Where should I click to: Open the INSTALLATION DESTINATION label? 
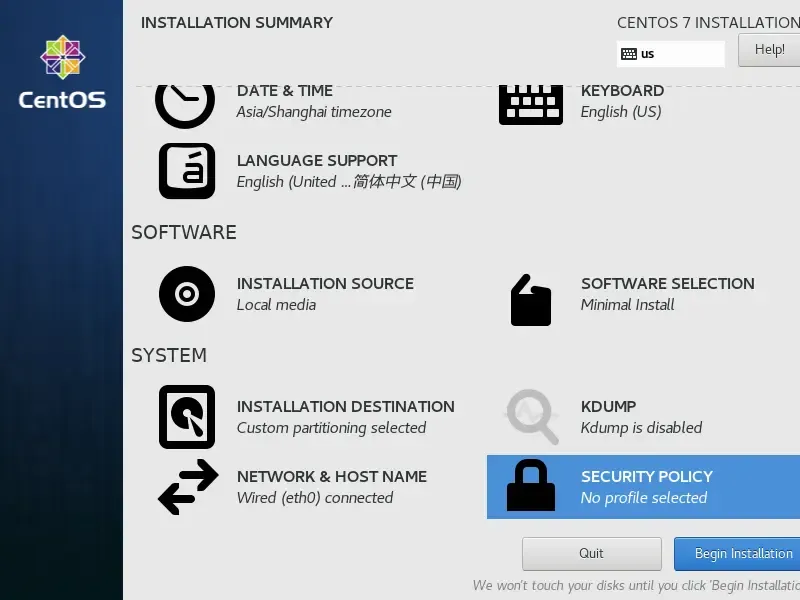[345, 407]
